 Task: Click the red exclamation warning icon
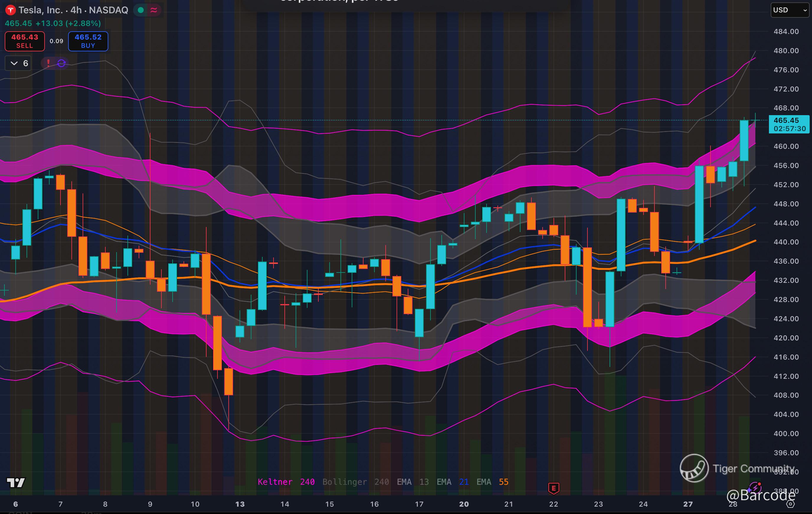(49, 63)
